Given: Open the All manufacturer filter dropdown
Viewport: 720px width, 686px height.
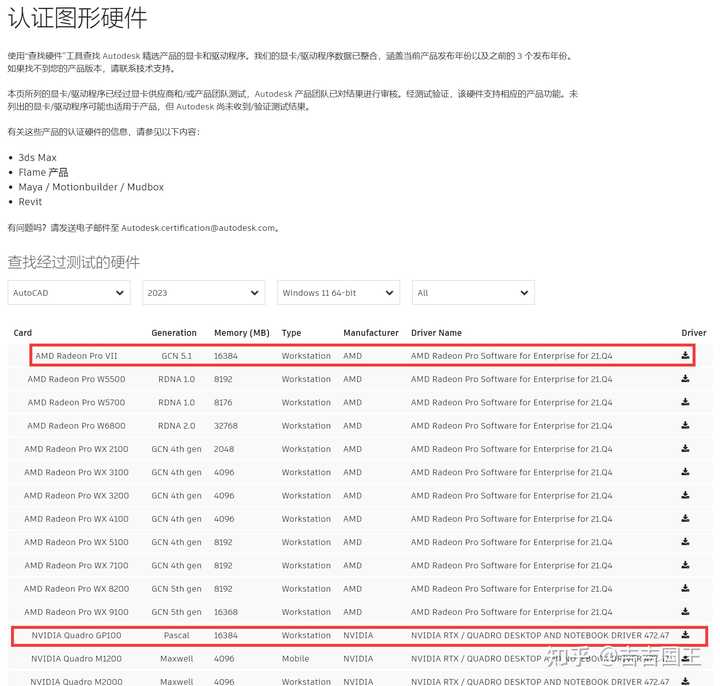Looking at the screenshot, I should 473,292.
